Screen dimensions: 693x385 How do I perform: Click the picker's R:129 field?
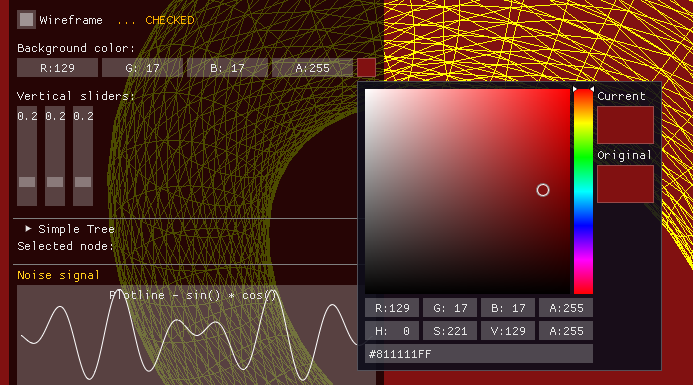point(392,308)
